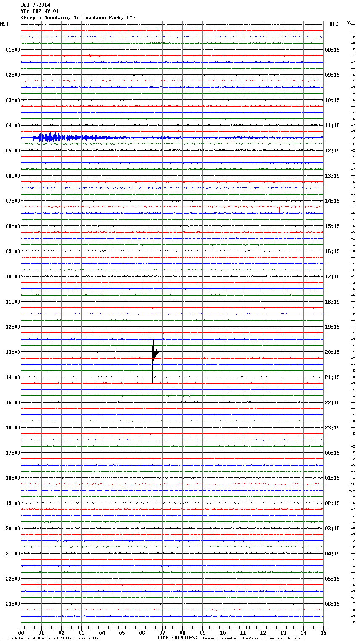Click minute '03' on the bottom axis
The height and width of the screenshot is (644, 357).
[82, 633]
